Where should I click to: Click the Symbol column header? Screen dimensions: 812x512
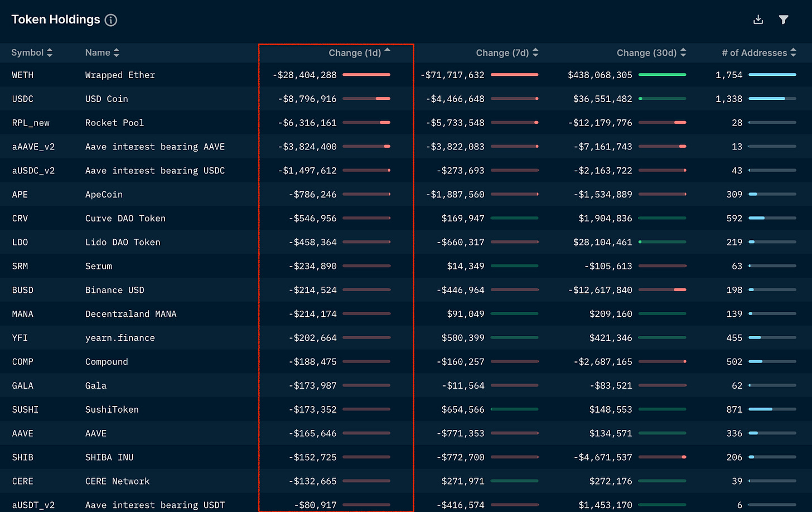27,52
